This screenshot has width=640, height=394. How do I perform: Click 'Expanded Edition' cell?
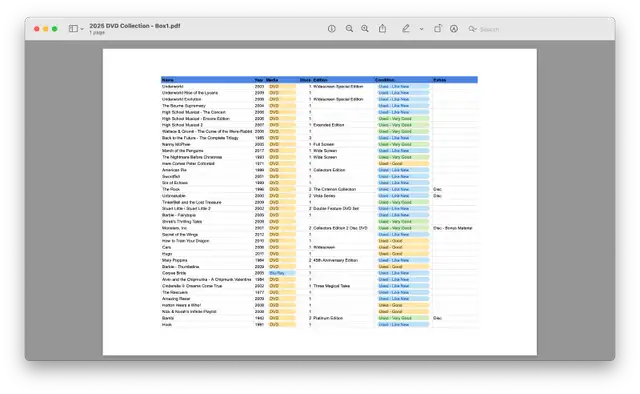click(329, 125)
